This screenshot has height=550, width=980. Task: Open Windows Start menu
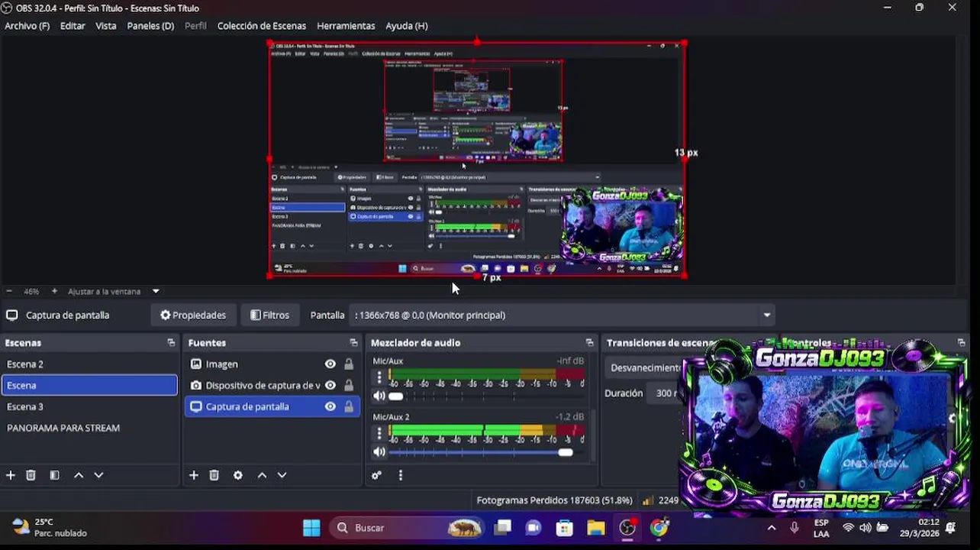[x=311, y=528]
